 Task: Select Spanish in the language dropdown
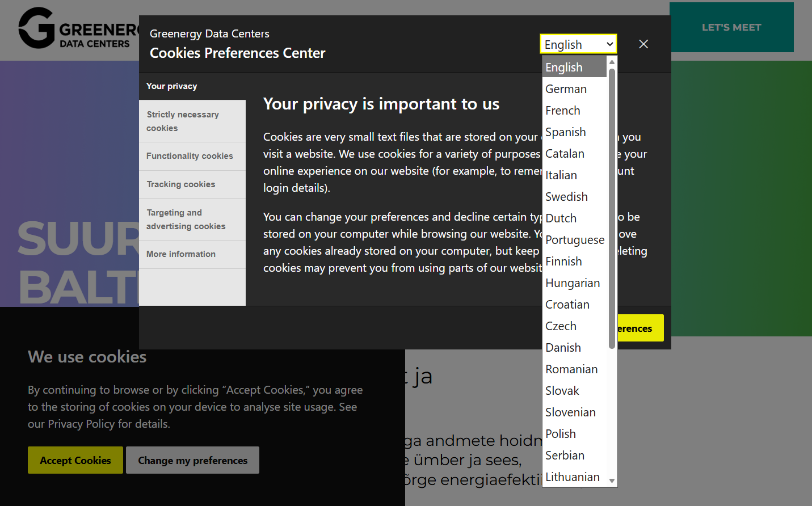[575, 132]
